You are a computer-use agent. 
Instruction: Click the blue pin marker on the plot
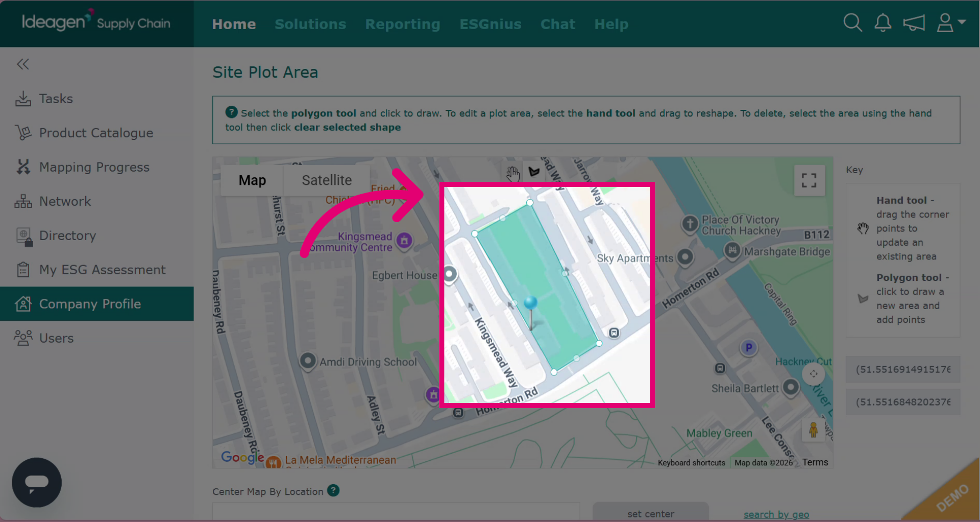tap(531, 303)
